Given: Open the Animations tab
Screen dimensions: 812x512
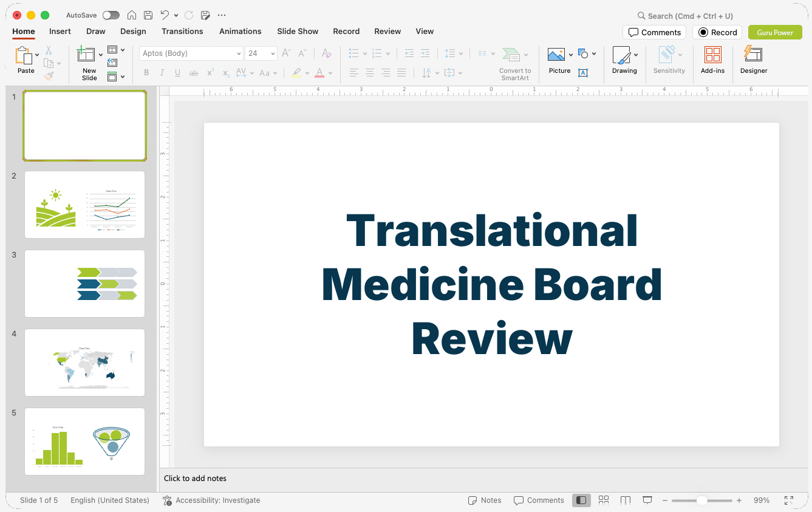Looking at the screenshot, I should click(241, 32).
